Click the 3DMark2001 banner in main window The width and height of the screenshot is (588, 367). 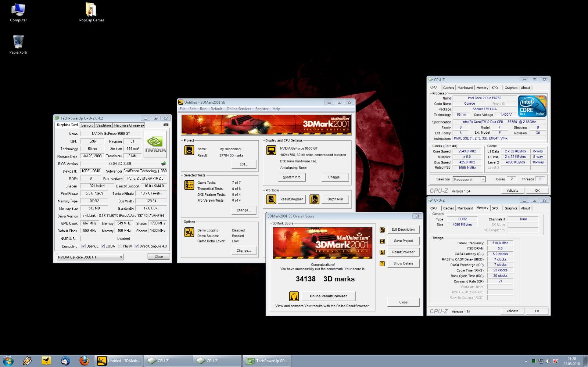266,125
